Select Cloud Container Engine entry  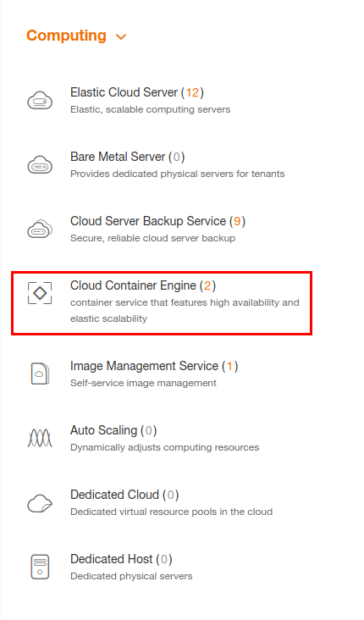pos(162,303)
